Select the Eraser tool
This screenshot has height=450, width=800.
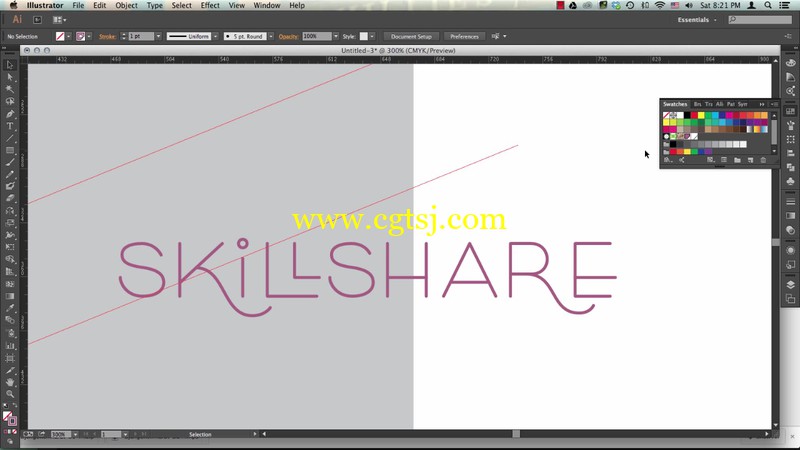click(10, 198)
